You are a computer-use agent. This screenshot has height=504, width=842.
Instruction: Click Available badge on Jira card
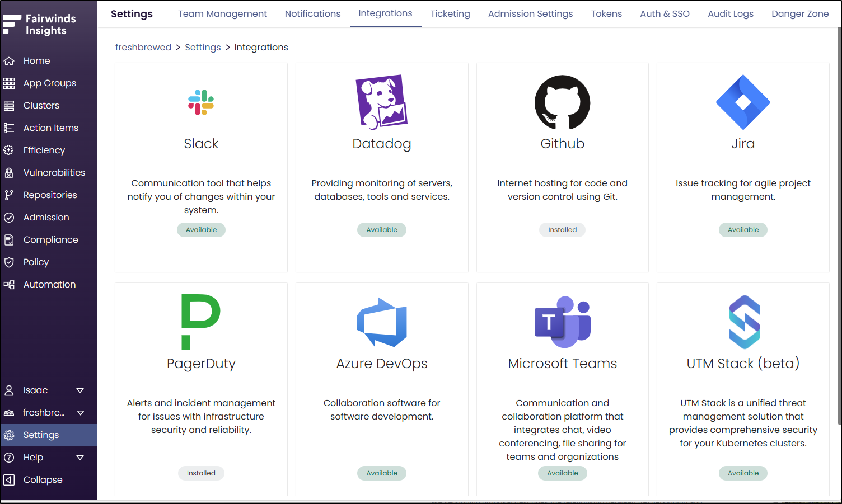743,230
